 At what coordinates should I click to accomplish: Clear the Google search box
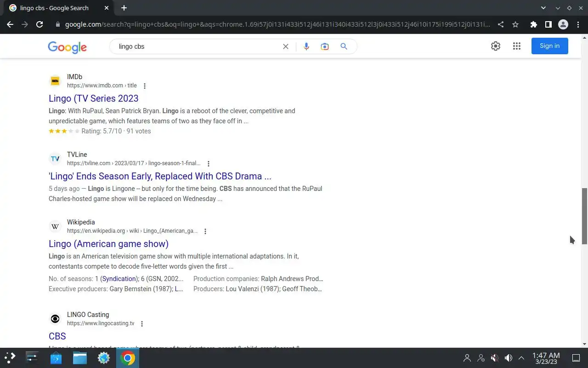point(286,46)
